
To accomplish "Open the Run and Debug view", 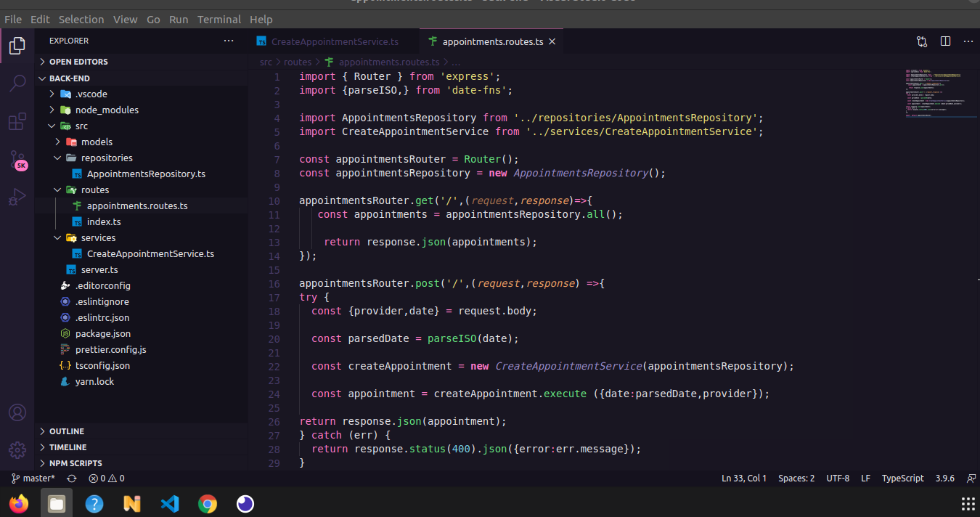I will point(17,197).
